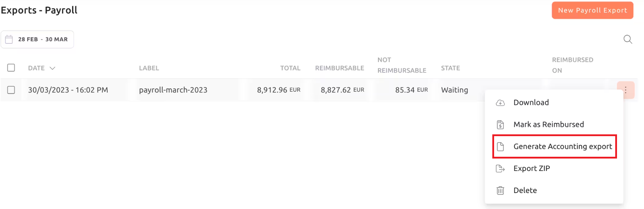644x209 pixels.
Task: Click the TOTAL column header
Action: (290, 68)
